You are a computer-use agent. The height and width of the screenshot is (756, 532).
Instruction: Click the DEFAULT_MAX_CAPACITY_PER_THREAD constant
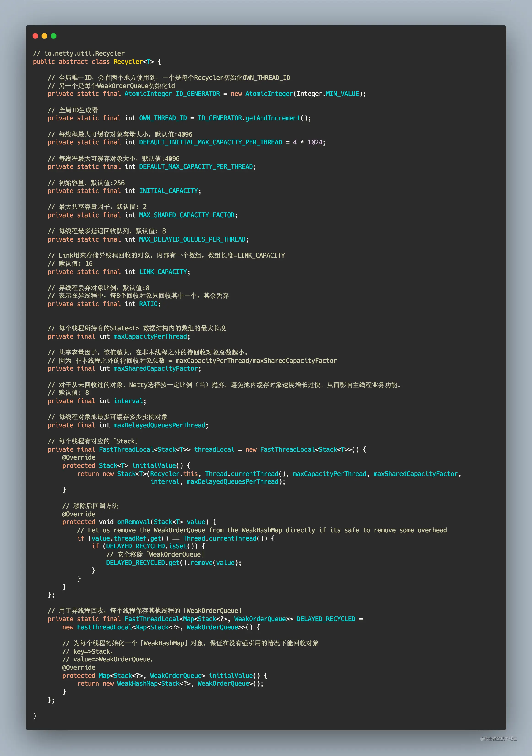click(x=196, y=167)
